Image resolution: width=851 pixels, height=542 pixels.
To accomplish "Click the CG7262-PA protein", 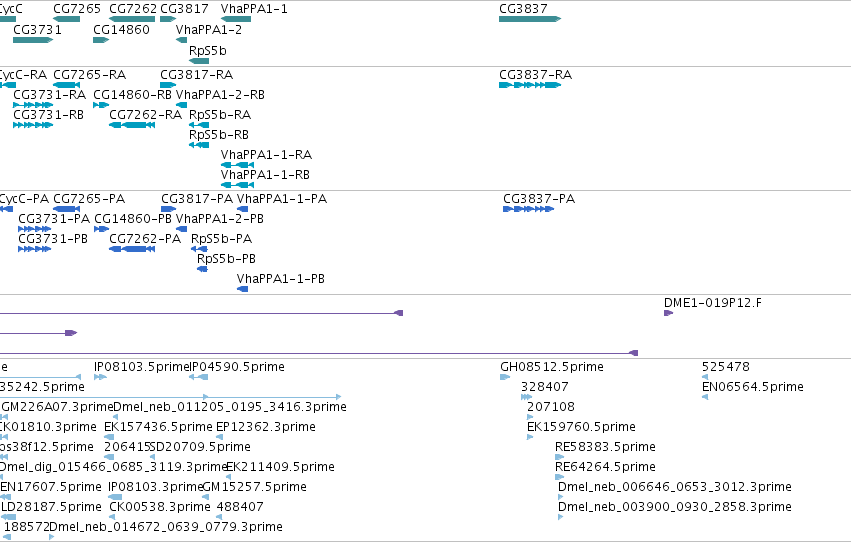I will click(x=132, y=250).
